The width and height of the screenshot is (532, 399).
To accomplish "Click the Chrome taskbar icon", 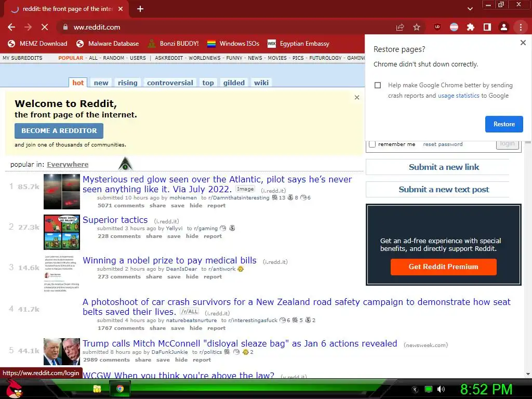I will point(120,389).
